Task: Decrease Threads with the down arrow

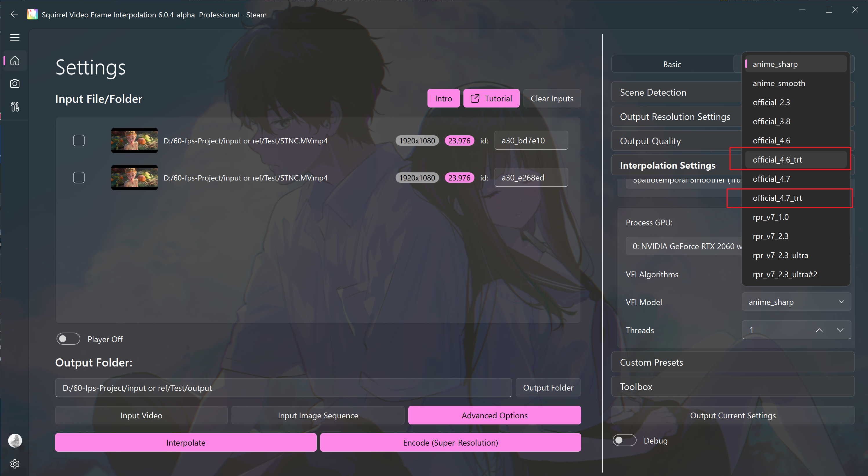Action: (x=840, y=330)
